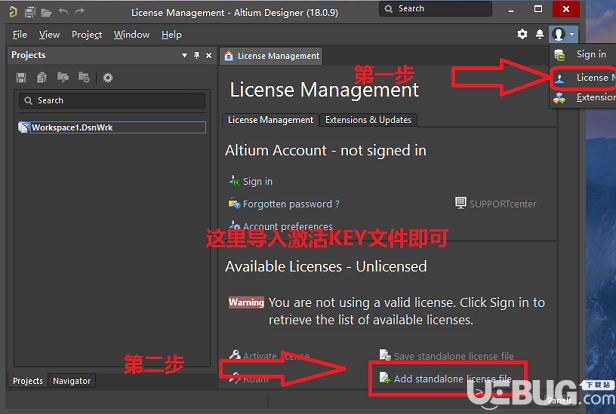This screenshot has height=414, width=616.
Task: Close the Projects panel
Action: click(x=209, y=55)
